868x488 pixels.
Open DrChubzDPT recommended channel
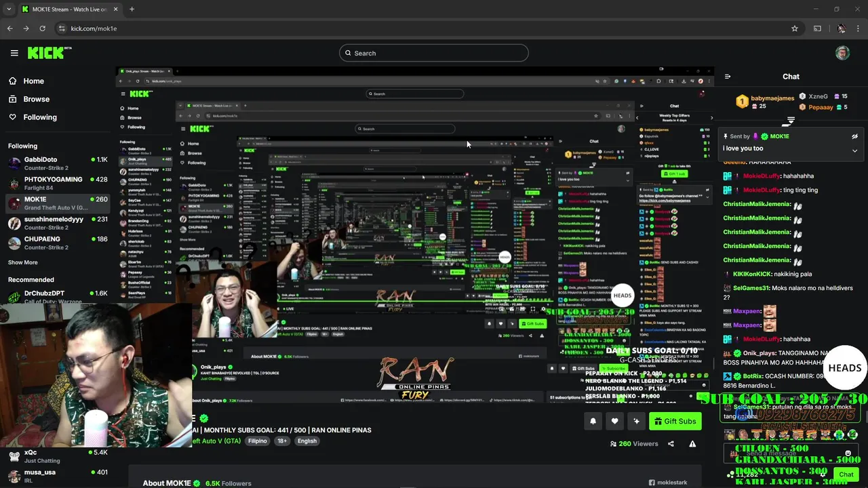[58, 297]
